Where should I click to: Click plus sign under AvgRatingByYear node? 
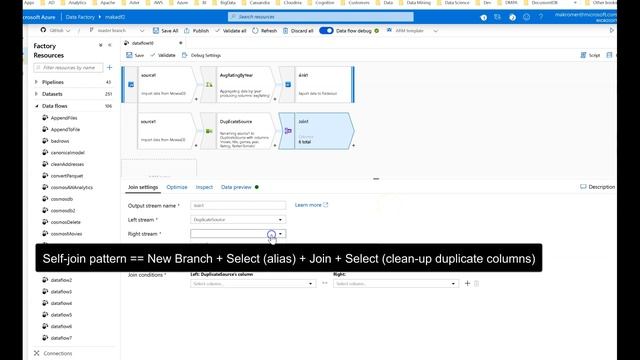[275, 99]
